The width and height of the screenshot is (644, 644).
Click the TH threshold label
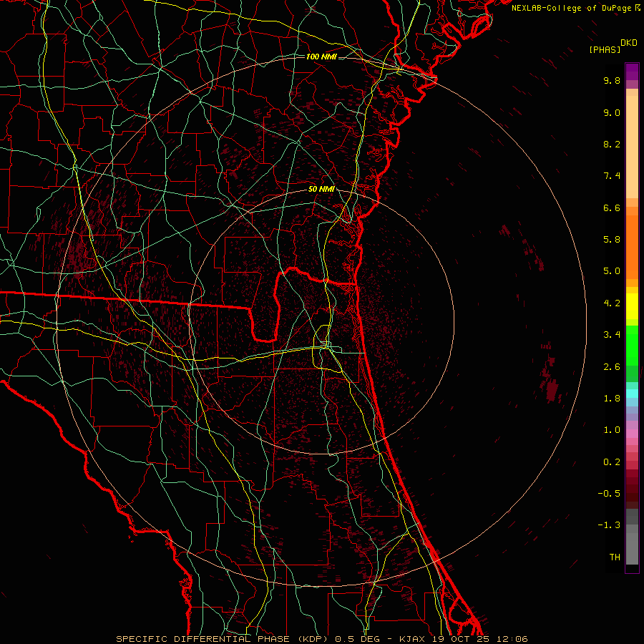(614, 557)
